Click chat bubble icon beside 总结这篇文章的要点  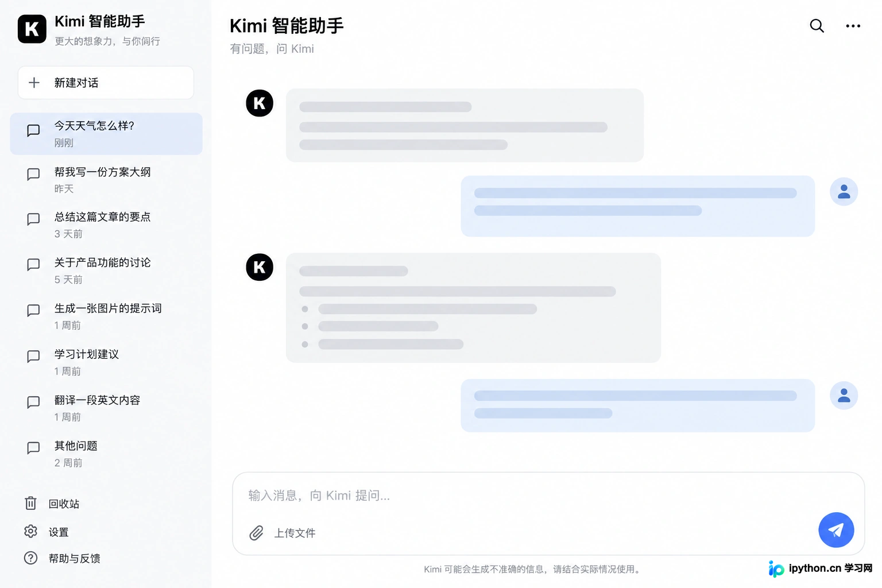pos(33,219)
